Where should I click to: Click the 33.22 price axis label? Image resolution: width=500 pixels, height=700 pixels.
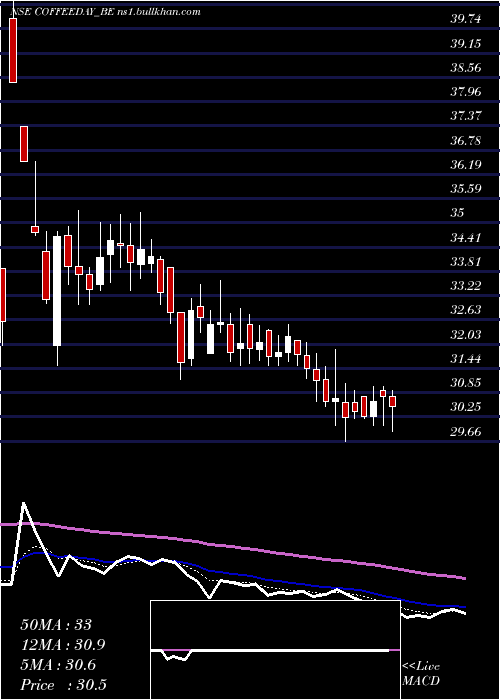tap(466, 286)
